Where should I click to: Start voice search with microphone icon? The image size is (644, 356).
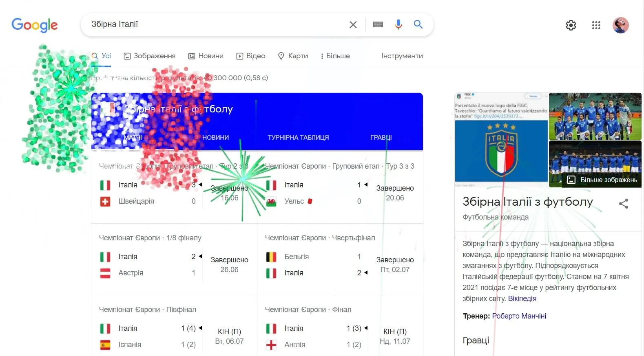pos(398,24)
